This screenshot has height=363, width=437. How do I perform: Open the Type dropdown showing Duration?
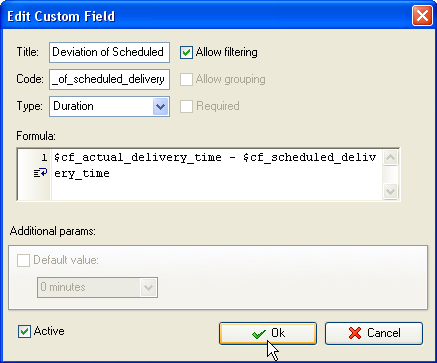coord(109,106)
